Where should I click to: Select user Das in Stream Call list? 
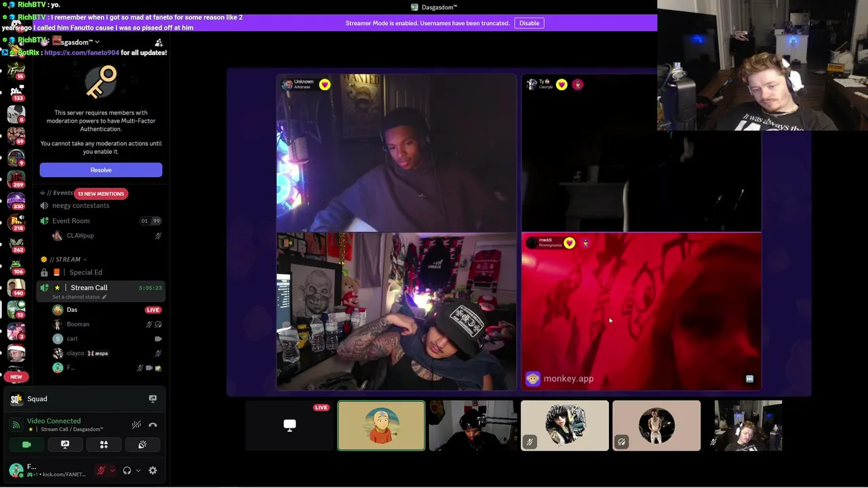pos(72,310)
